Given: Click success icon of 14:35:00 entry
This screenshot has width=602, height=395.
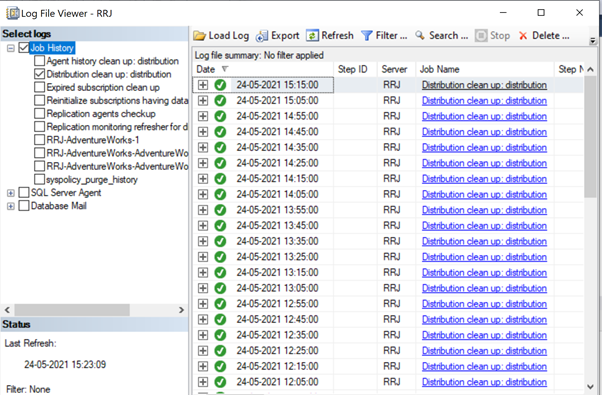Looking at the screenshot, I should pyautogui.click(x=220, y=147).
